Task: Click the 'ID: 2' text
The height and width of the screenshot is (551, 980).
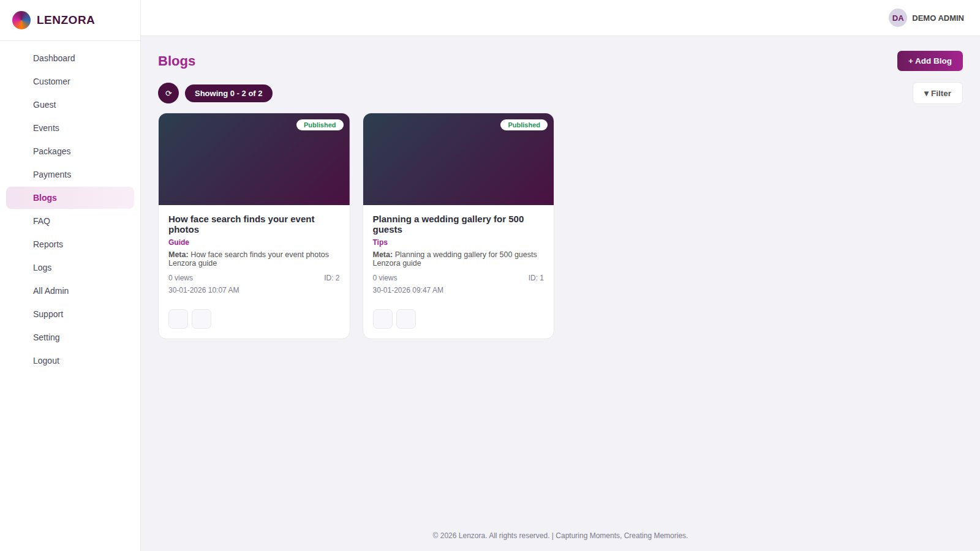Action: point(332,278)
